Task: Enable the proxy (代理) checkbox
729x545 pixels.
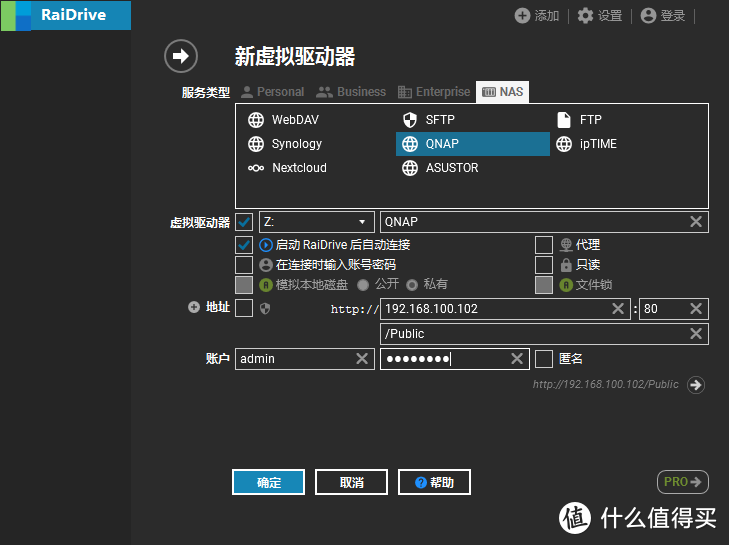Action: point(544,245)
